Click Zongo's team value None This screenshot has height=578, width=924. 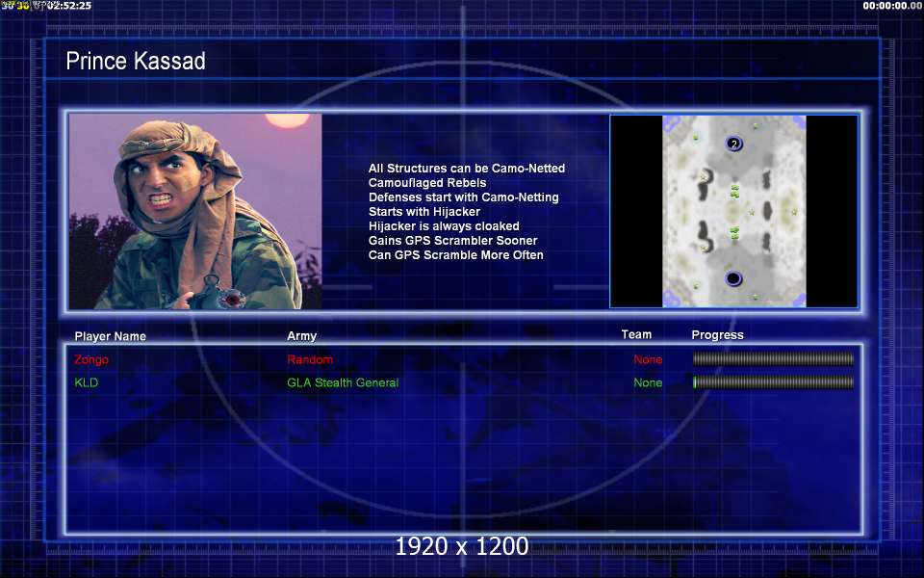tap(648, 359)
